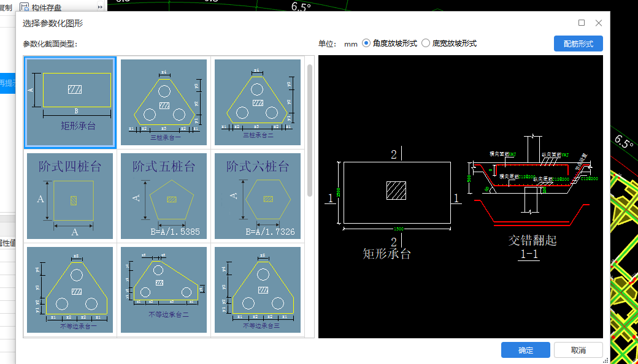638x364 pixels.
Task: Pick the 阶式五桩台 thumbnail
Action: [x=164, y=196]
